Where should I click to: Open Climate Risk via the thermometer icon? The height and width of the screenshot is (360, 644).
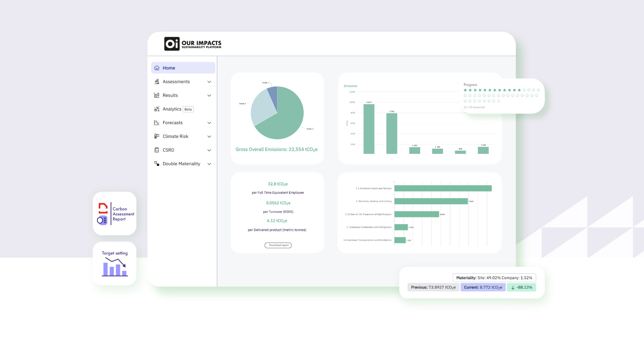156,136
